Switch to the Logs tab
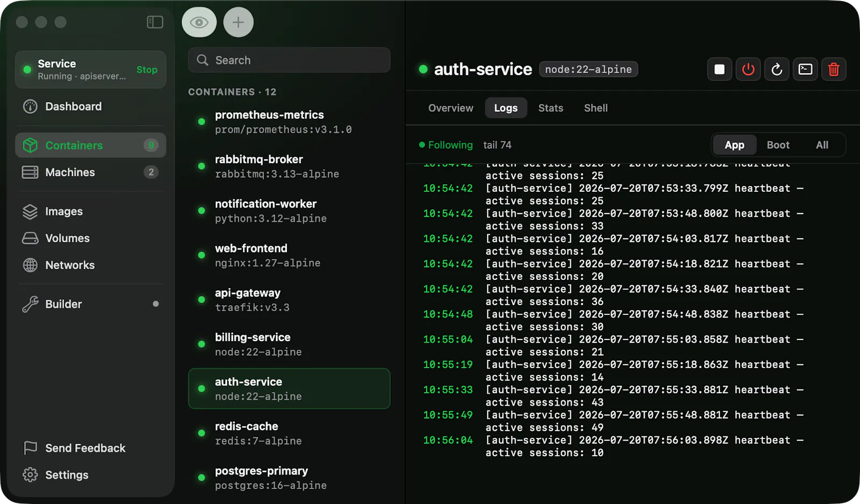Image resolution: width=860 pixels, height=504 pixels. point(506,108)
